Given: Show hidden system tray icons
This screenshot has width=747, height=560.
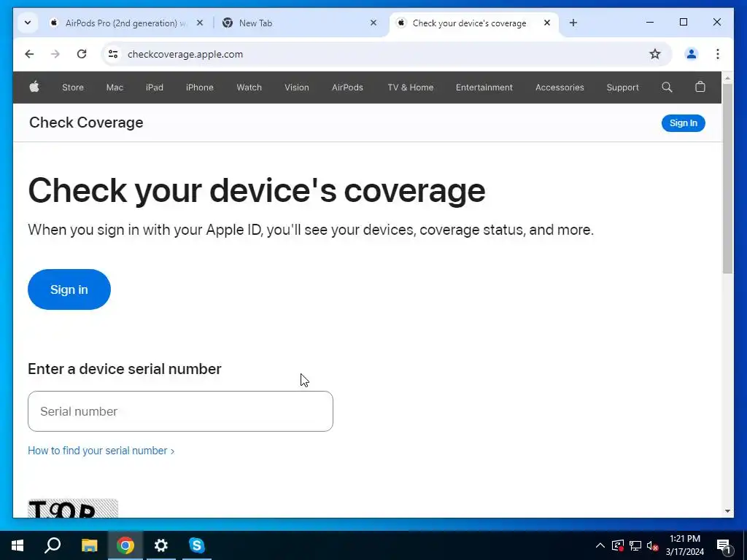Looking at the screenshot, I should click(x=600, y=545).
